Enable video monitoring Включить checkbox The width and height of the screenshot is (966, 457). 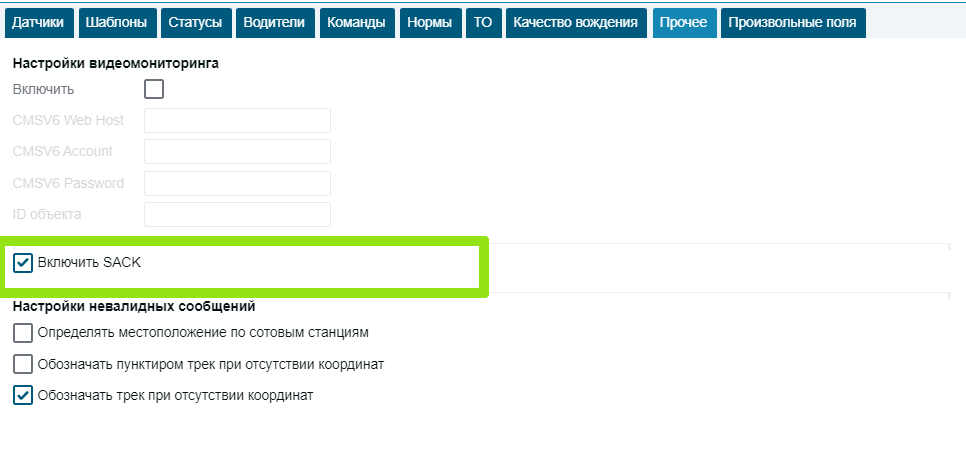point(154,89)
